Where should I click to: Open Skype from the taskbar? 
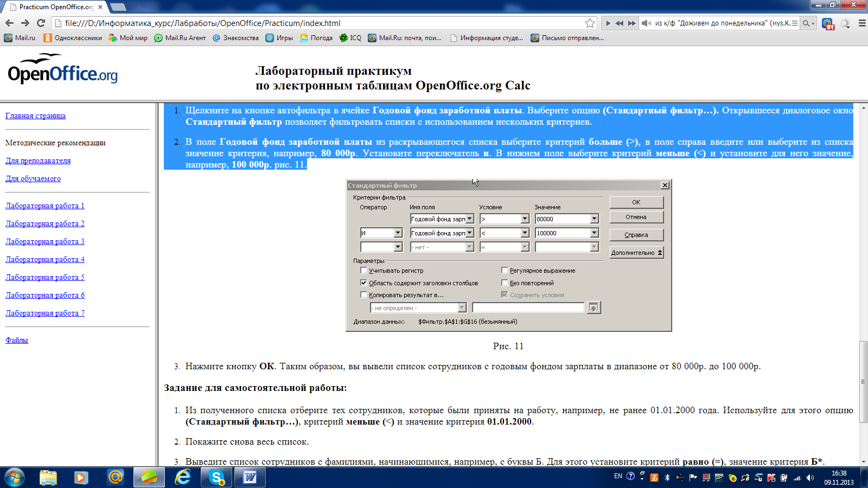[x=216, y=477]
